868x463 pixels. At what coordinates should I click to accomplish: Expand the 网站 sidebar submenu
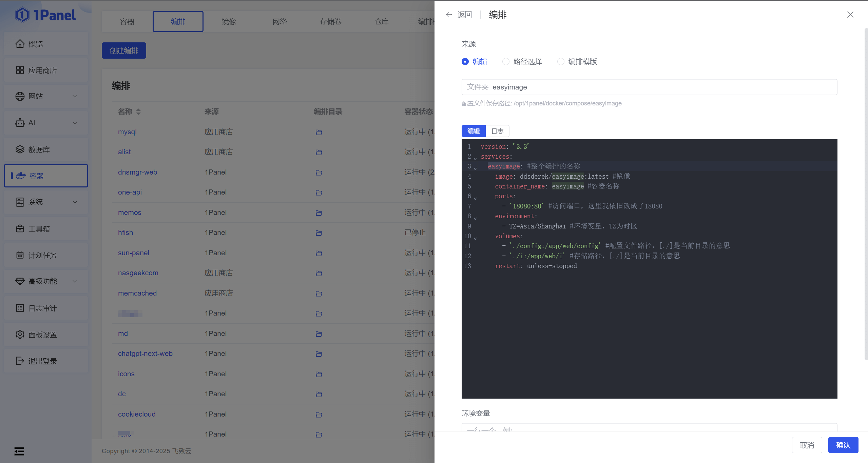[x=75, y=96]
